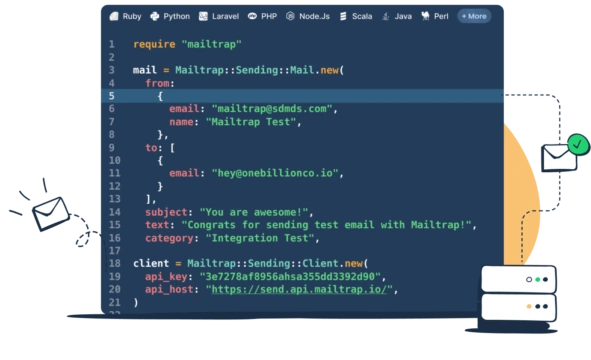Click the Java coffee cup icon
Screen dimensions: 591x360
[386, 16]
